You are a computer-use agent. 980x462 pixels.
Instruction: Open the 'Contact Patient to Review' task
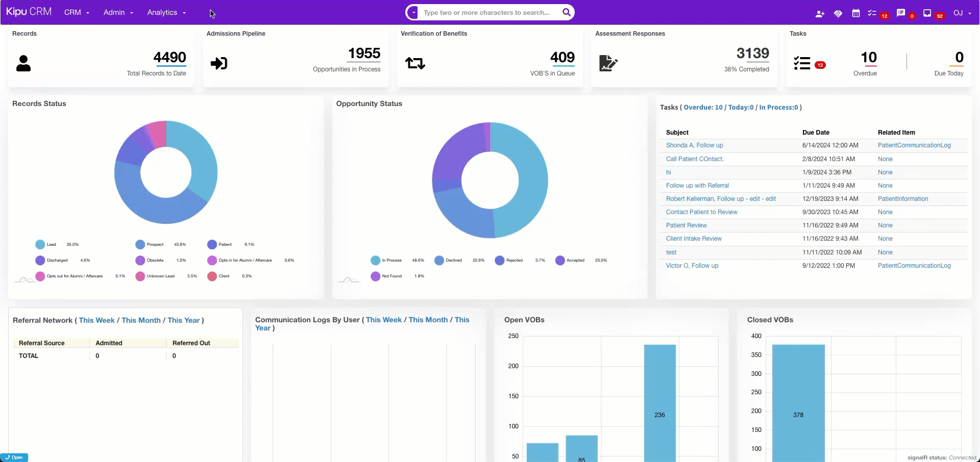[701, 212]
